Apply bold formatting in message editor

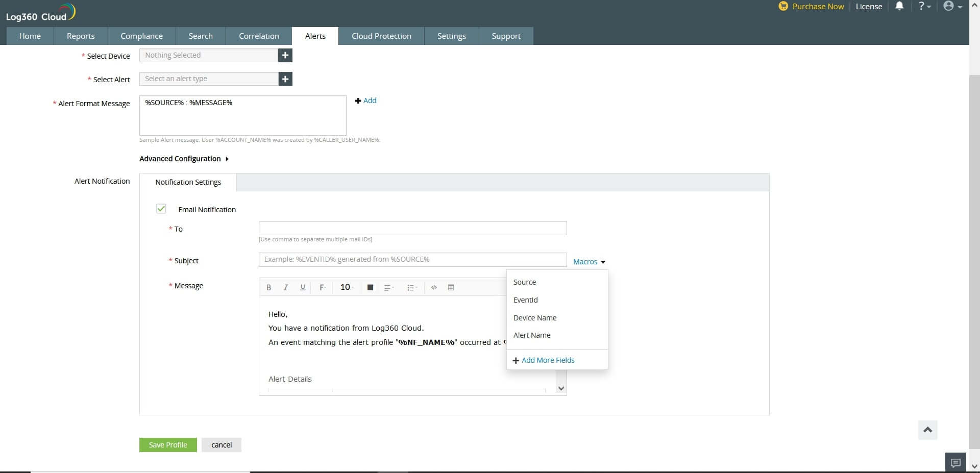pyautogui.click(x=268, y=287)
